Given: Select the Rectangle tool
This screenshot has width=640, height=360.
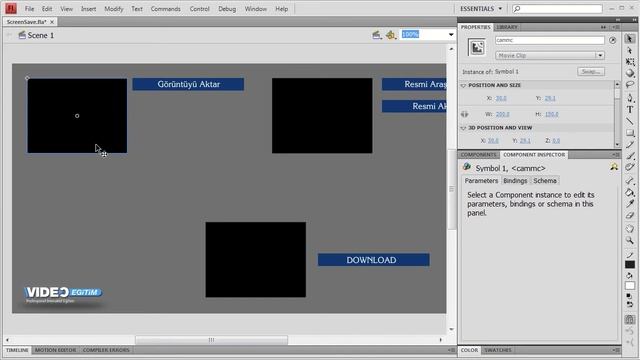Looking at the screenshot, I should pyautogui.click(x=630, y=133).
